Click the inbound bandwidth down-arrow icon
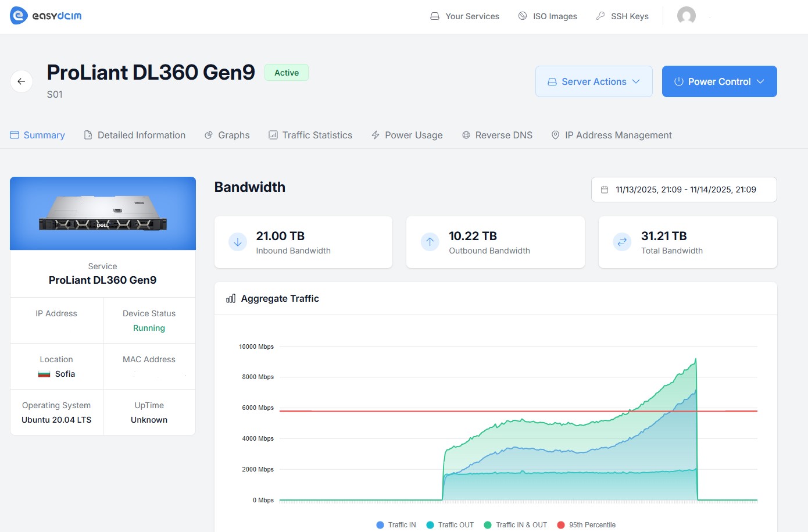Viewport: 808px width, 532px height. (x=237, y=242)
